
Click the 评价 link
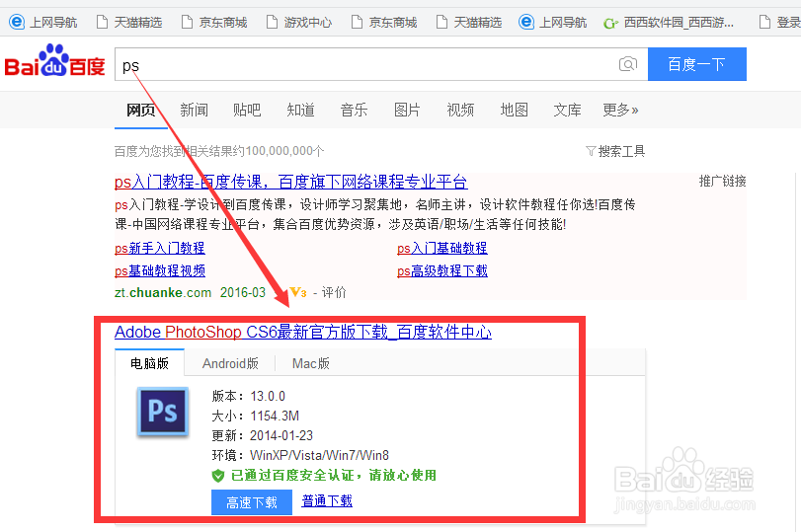tap(334, 292)
